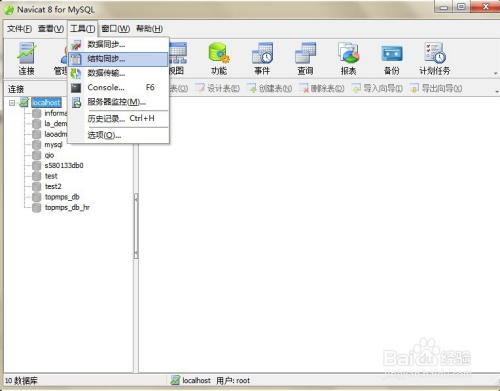The height and width of the screenshot is (391, 500).
Task: Open the 功能 (Function) toolbar icon
Action: [219, 59]
